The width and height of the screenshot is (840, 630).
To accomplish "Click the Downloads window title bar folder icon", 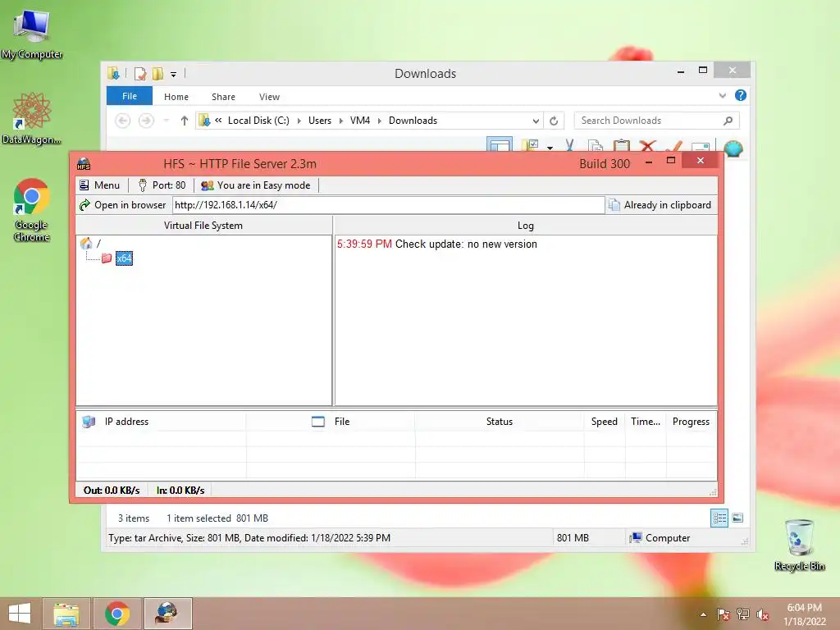I will (x=113, y=73).
